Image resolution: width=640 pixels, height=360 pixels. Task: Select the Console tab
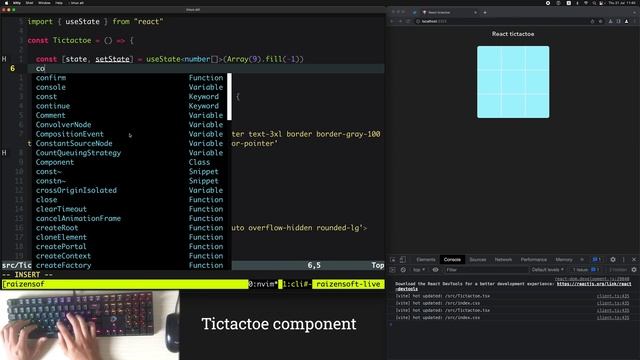[x=452, y=260]
